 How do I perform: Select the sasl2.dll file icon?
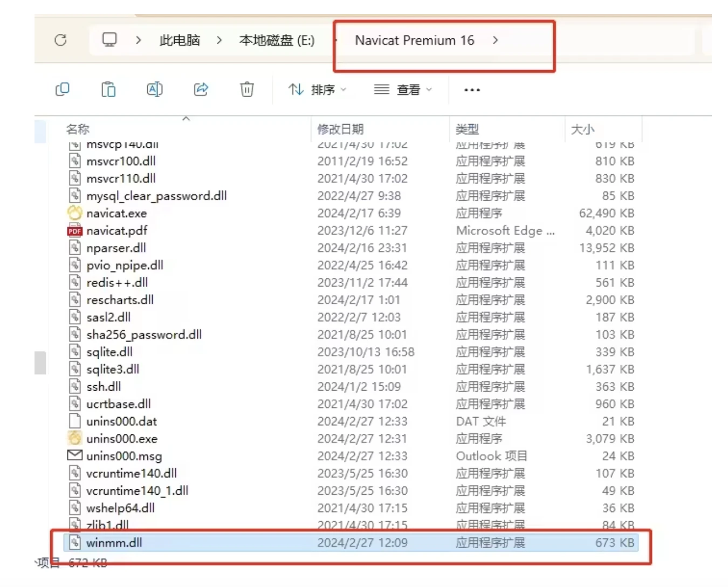75,317
